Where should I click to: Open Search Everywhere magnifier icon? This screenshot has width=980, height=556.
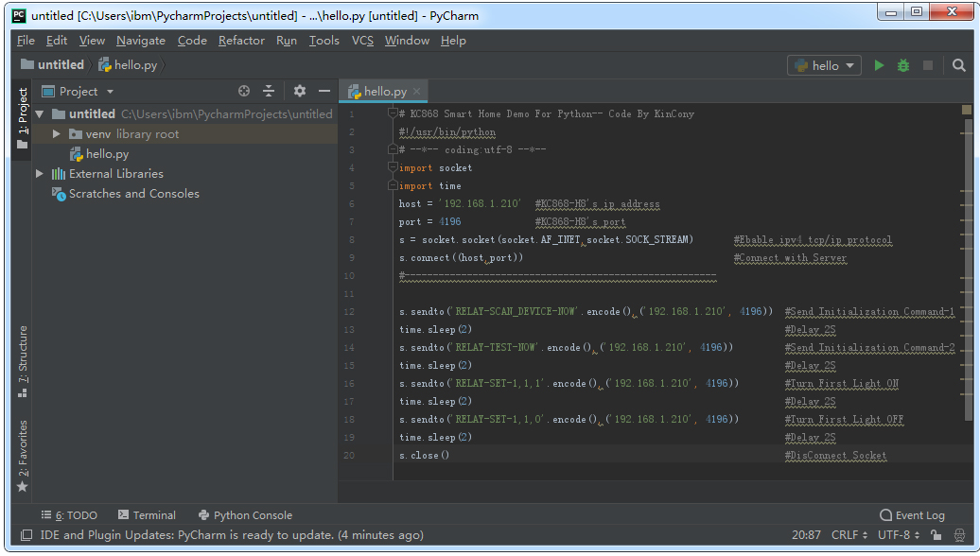959,65
